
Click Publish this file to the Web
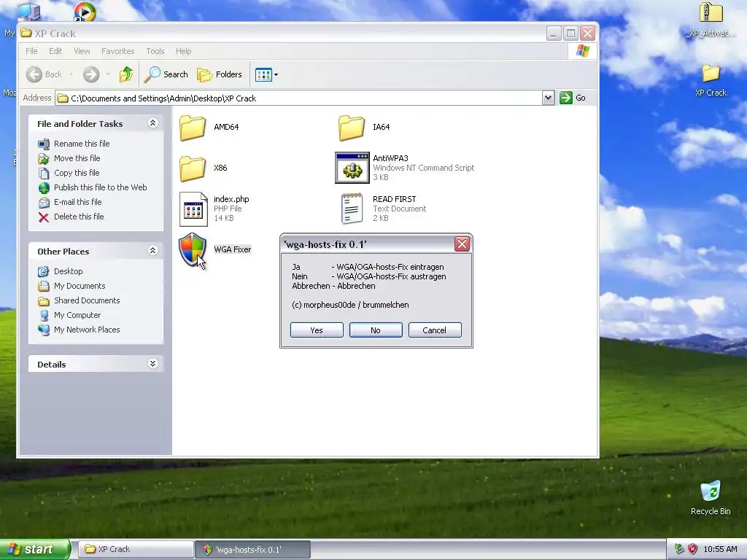coord(100,187)
